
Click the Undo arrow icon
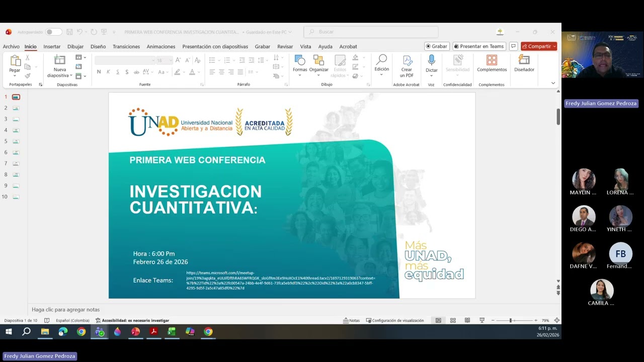pyautogui.click(x=79, y=32)
